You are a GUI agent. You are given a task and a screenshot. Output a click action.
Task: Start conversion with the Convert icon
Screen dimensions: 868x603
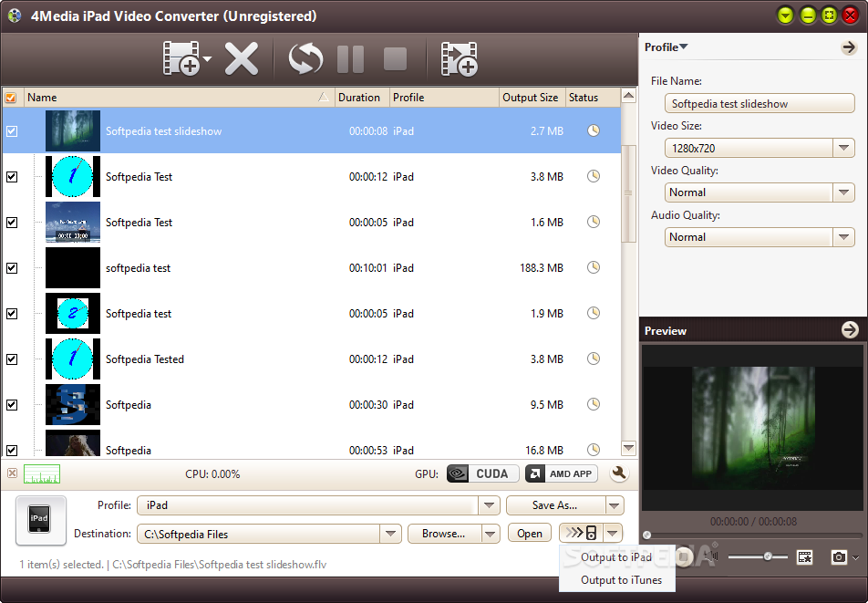[305, 58]
